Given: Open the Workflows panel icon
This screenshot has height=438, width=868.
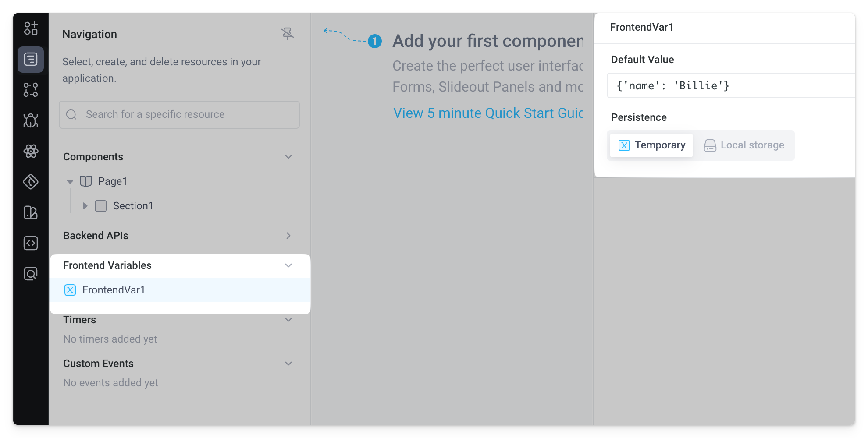Looking at the screenshot, I should point(30,90).
